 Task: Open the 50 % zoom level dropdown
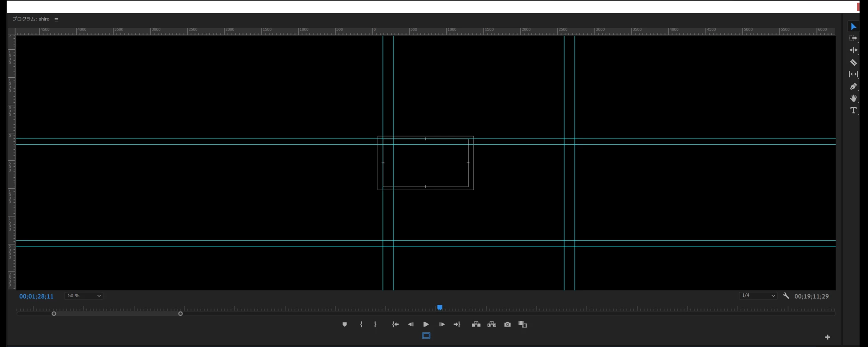pyautogui.click(x=84, y=296)
